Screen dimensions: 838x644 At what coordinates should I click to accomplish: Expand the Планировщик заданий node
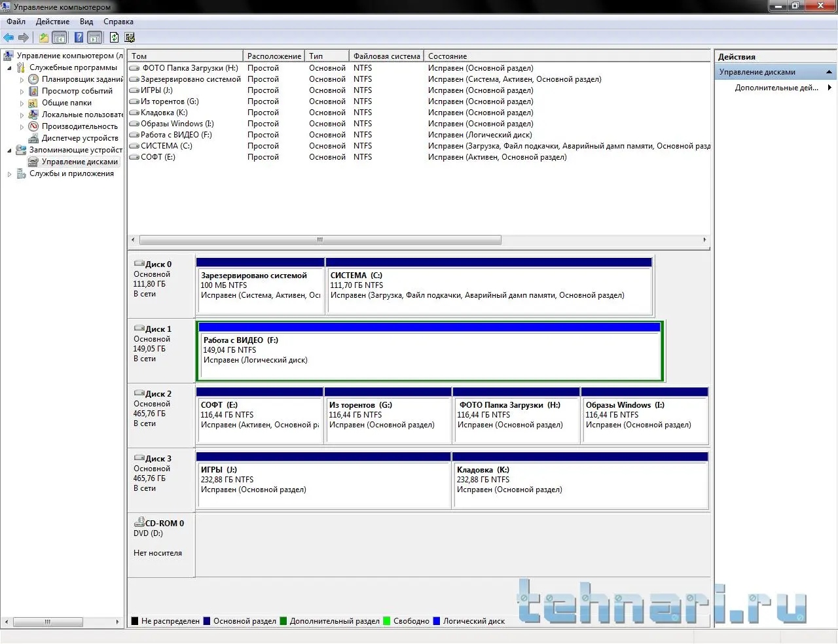[x=22, y=80]
